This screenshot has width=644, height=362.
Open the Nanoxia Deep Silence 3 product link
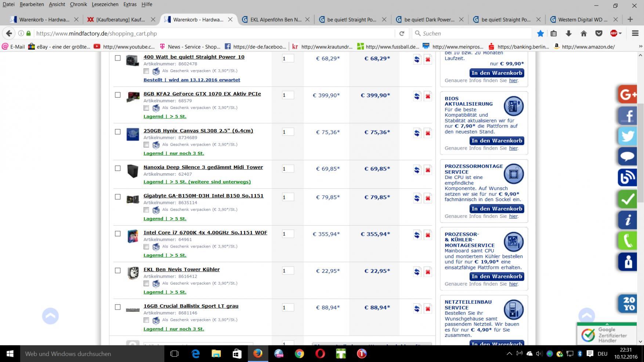203,167
